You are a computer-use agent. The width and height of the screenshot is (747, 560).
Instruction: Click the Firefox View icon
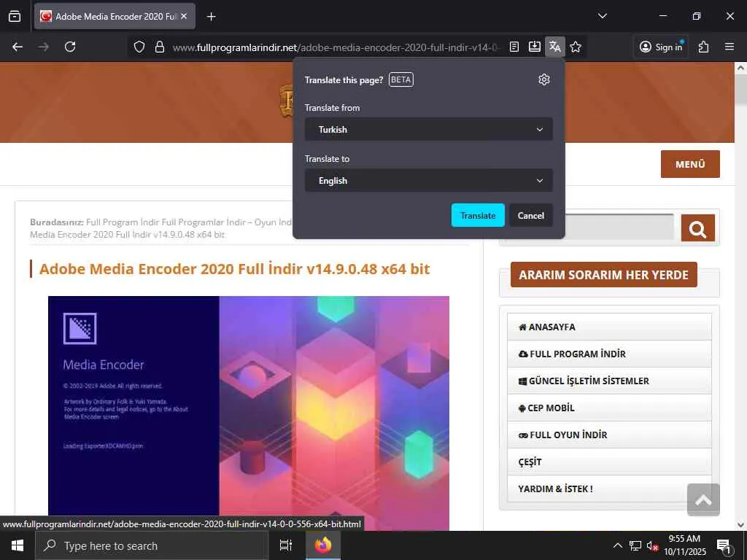(x=15, y=16)
